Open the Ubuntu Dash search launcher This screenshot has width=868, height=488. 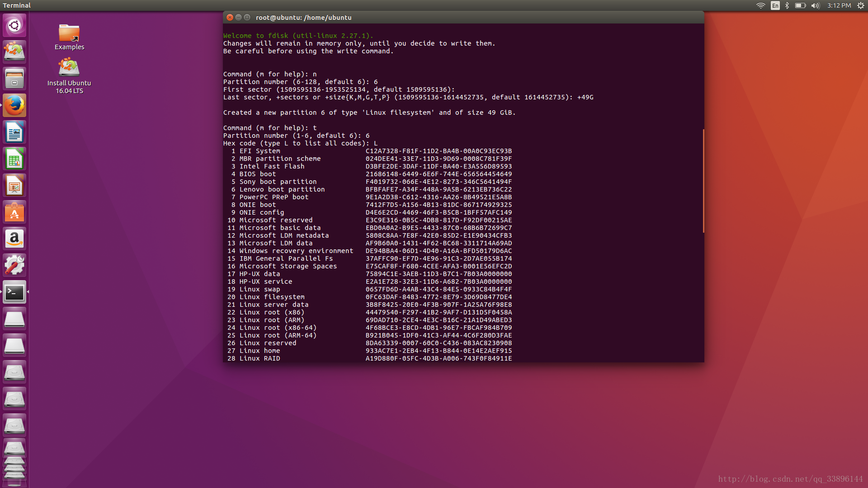click(x=14, y=25)
